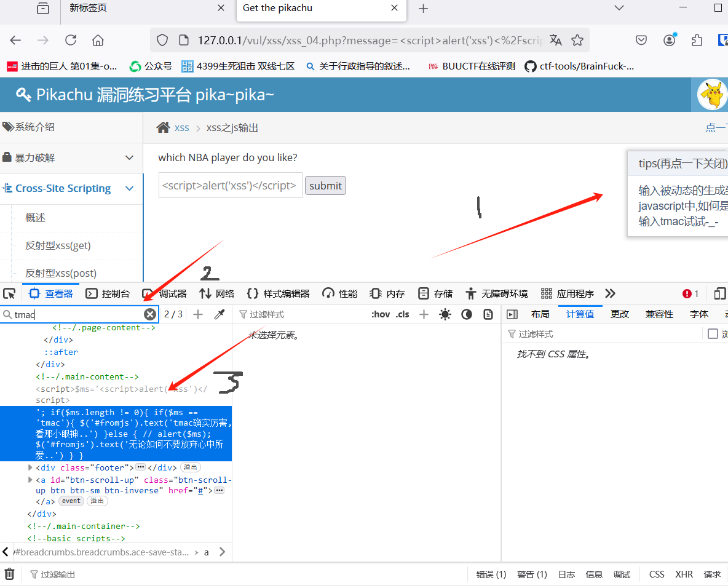Open the 无障碍环境 accessibility tab

496,293
